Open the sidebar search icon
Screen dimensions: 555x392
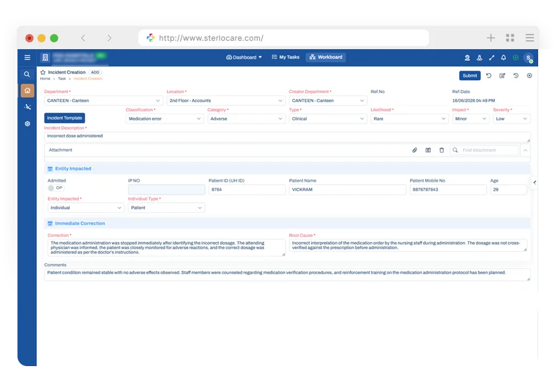tap(27, 74)
